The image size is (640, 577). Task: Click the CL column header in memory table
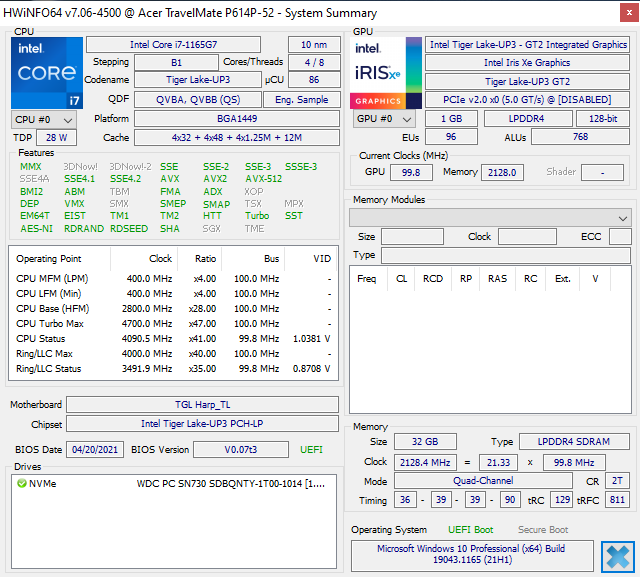point(401,279)
